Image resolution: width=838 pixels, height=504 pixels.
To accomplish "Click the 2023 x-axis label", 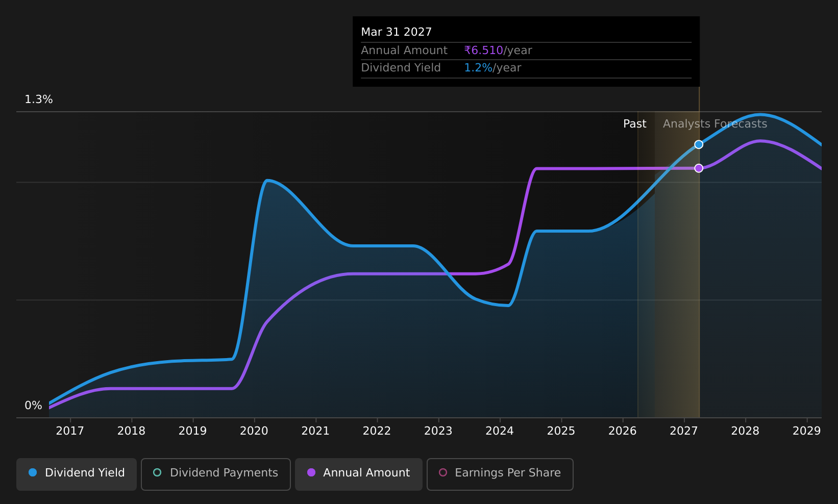I will click(438, 431).
